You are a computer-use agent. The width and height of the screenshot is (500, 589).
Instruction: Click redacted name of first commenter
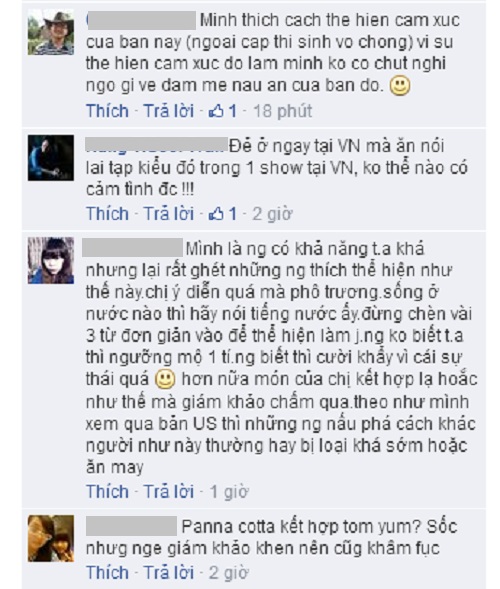[141, 20]
